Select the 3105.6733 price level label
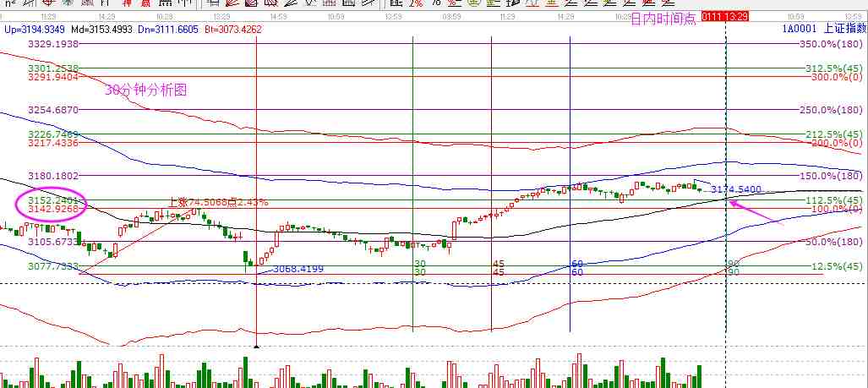 [x=54, y=241]
